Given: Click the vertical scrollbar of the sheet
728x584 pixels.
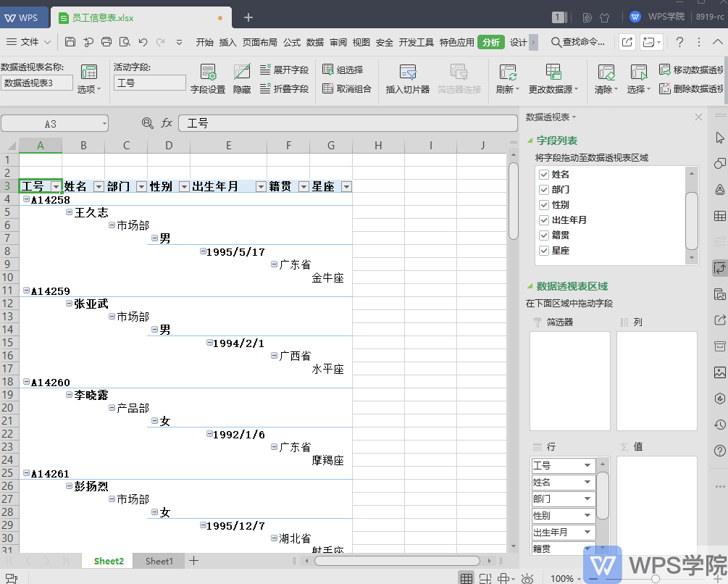Looking at the screenshot, I should [513, 201].
